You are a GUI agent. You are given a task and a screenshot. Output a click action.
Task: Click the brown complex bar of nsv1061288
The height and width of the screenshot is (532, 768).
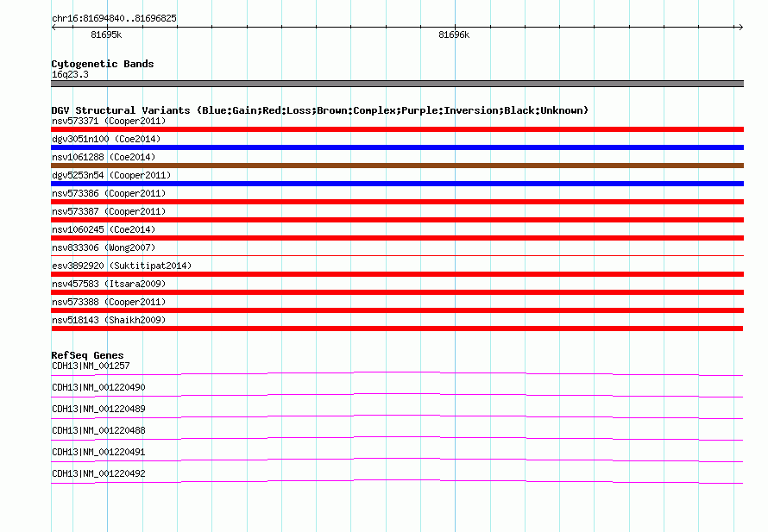pyautogui.click(x=397, y=166)
